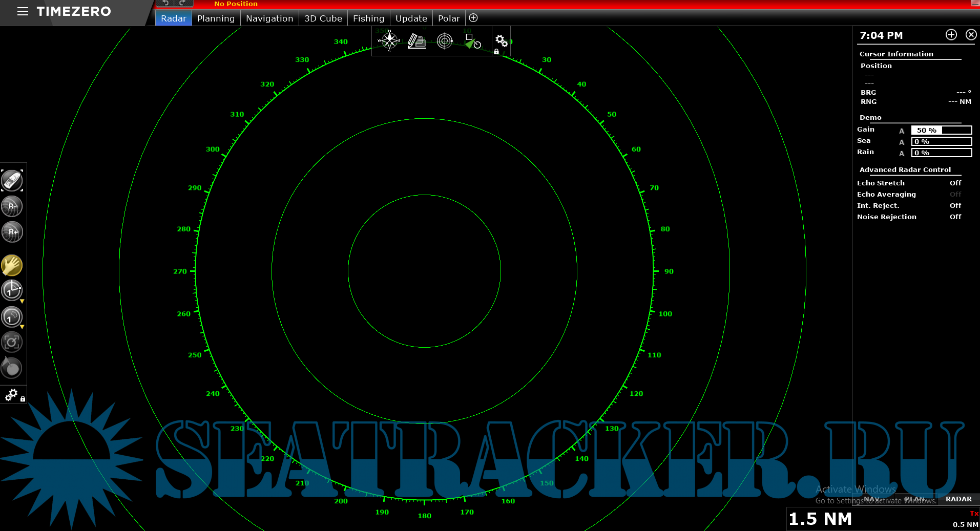Open the target tracking icon in top toolbar
The image size is (980, 531).
[x=473, y=41]
